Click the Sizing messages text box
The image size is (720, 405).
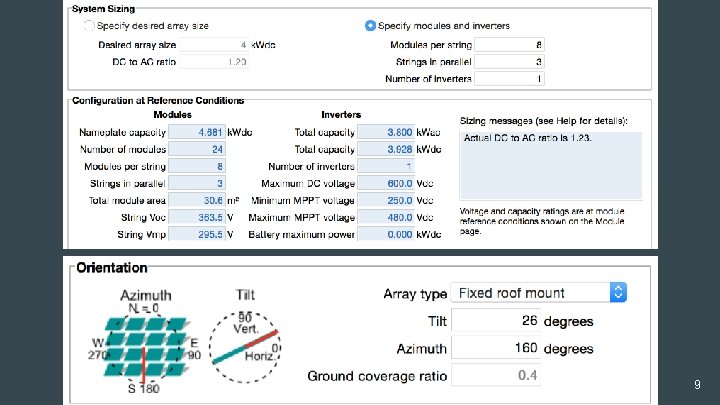tap(549, 165)
